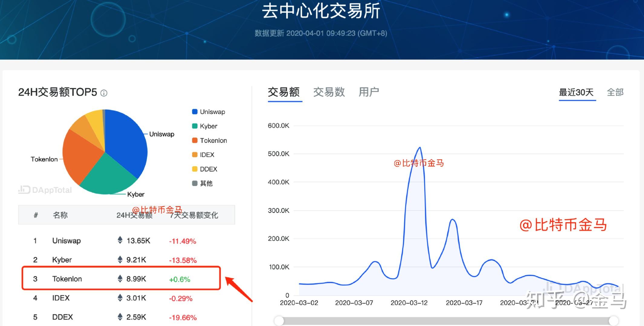Click the 13.65K volume value
The image size is (644, 326).
[138, 241]
